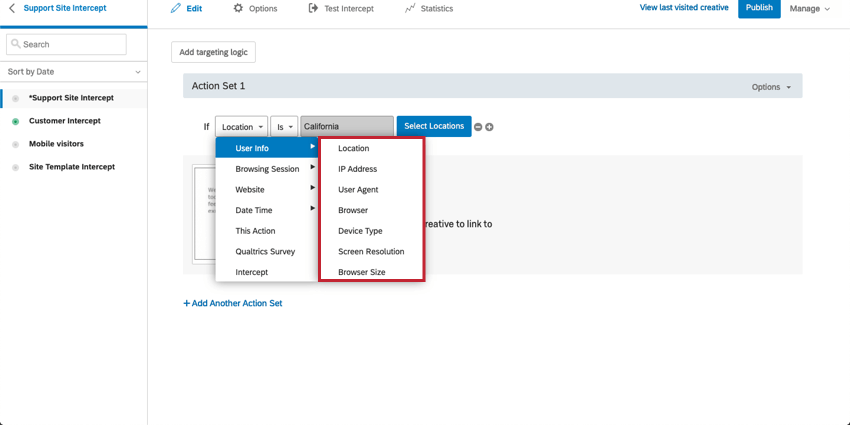This screenshot has height=425, width=850.
Task: Switch to the Options tab
Action: point(255,9)
